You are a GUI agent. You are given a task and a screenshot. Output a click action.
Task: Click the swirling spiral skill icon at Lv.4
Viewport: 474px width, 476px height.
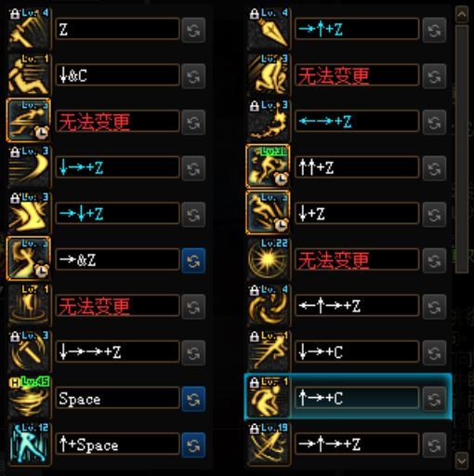coord(269,306)
